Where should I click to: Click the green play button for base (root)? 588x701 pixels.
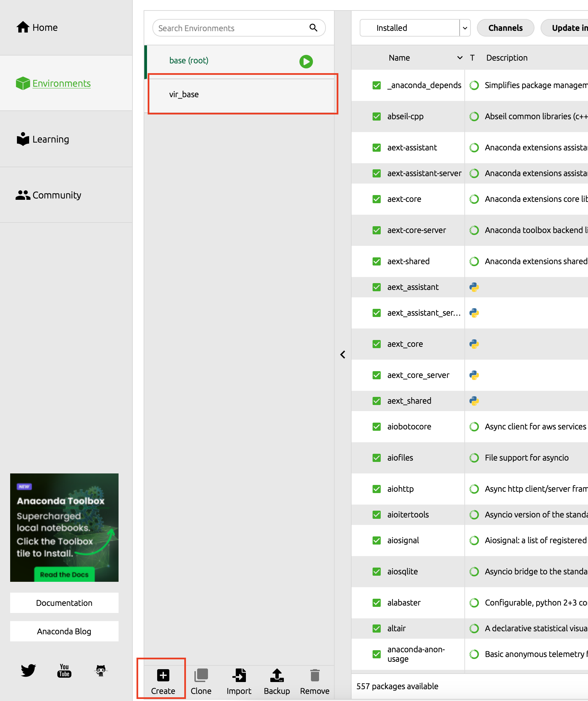tap(306, 62)
